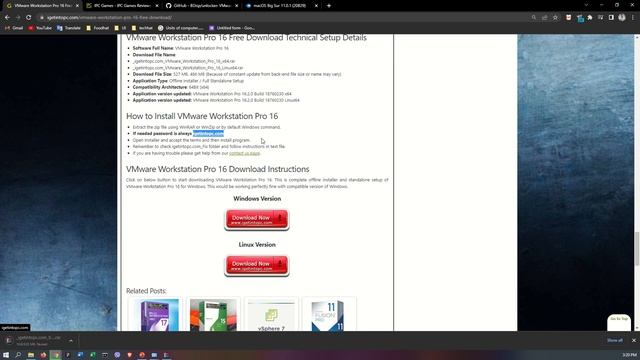Screen dimensions: 640x360
Task: Click the share page icon
Action: [x=544, y=18]
